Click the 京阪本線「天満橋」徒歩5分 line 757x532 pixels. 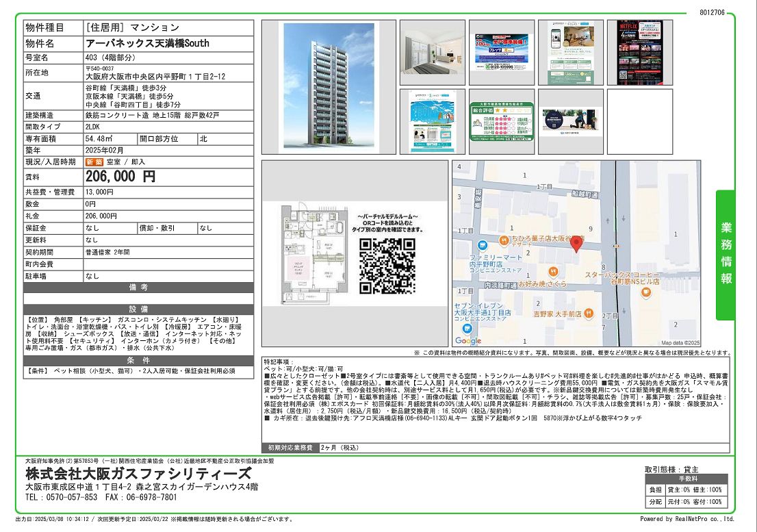point(129,96)
